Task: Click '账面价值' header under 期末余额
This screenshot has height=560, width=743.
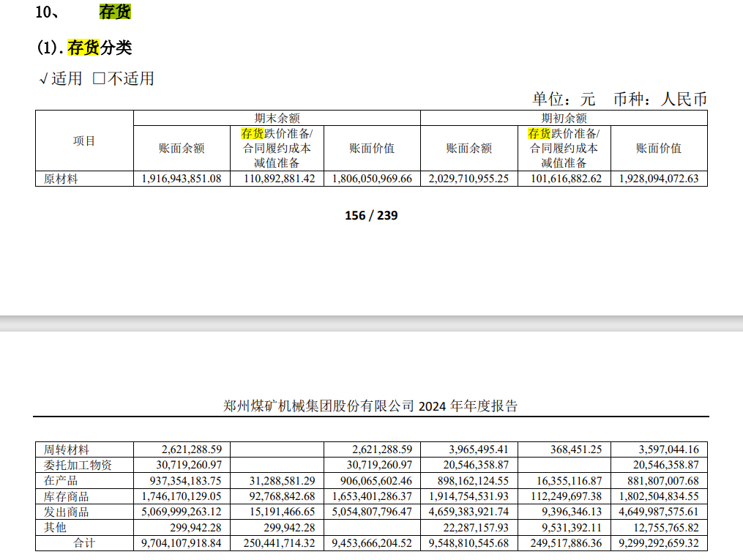Action: tap(372, 149)
